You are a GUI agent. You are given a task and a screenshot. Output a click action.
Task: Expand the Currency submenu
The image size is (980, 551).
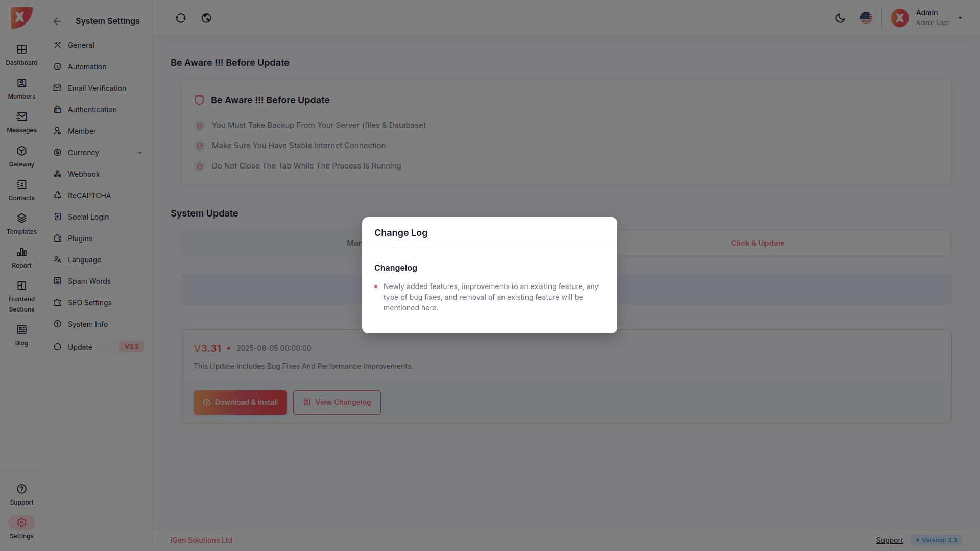tap(140, 153)
